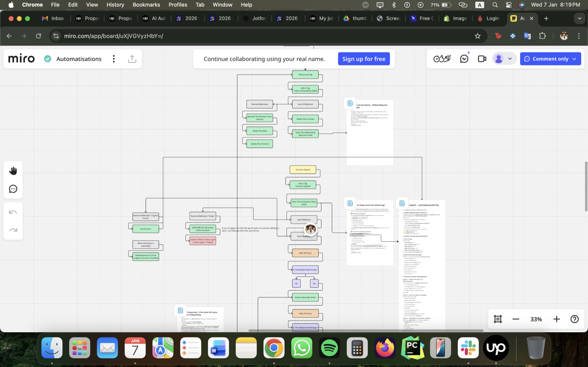Select the Contract Signed node
This screenshot has height=367, width=588.
[303, 170]
